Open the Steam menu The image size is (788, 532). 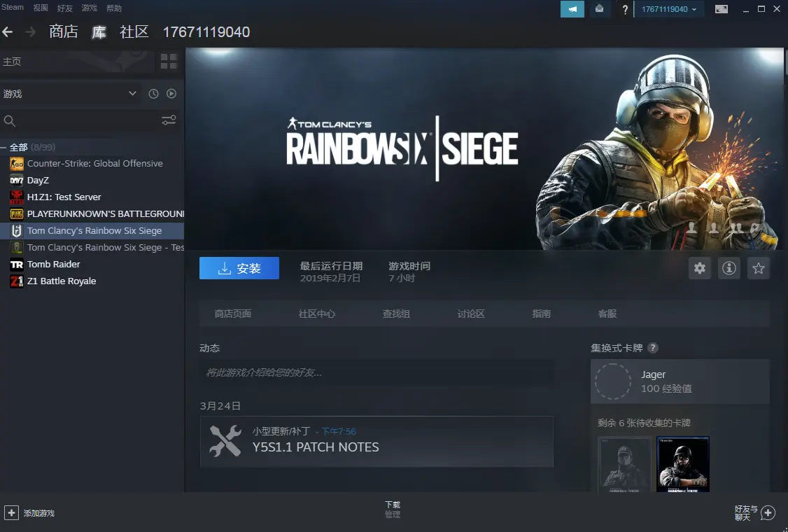(13, 8)
